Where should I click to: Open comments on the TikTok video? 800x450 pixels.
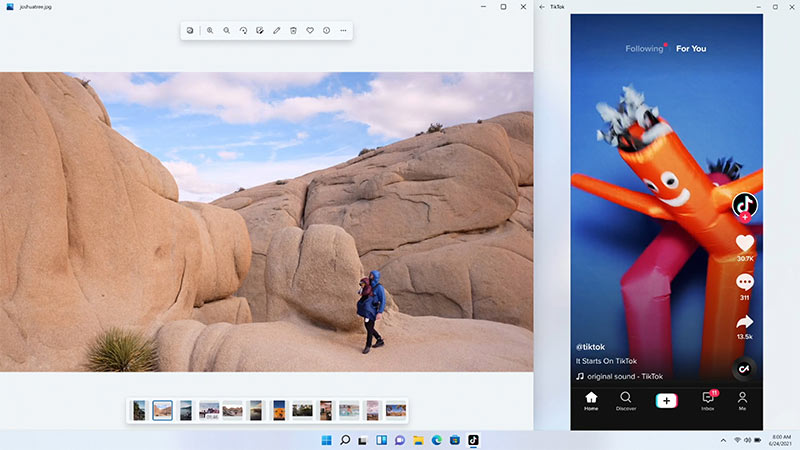[x=745, y=282]
